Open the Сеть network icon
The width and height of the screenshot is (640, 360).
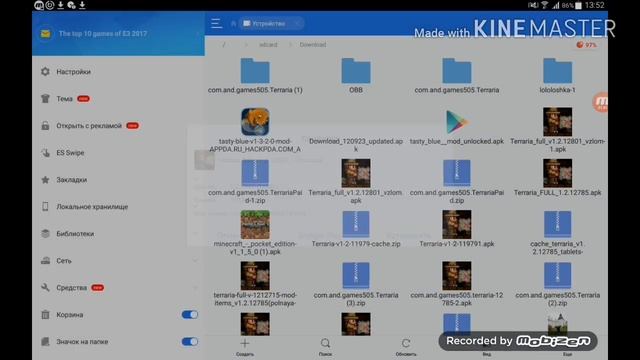(45, 260)
